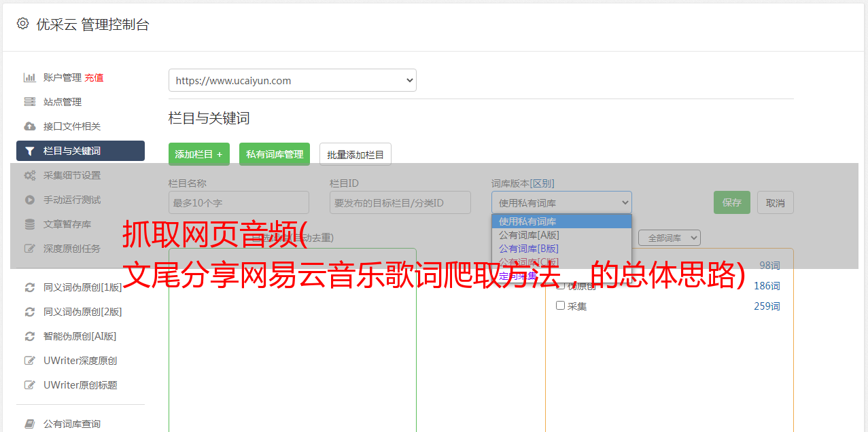
Task: Click the 栏目ID input field
Action: tap(400, 202)
